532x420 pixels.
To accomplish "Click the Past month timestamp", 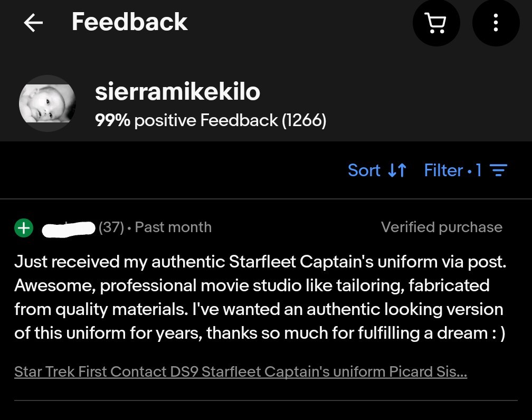I will [173, 227].
